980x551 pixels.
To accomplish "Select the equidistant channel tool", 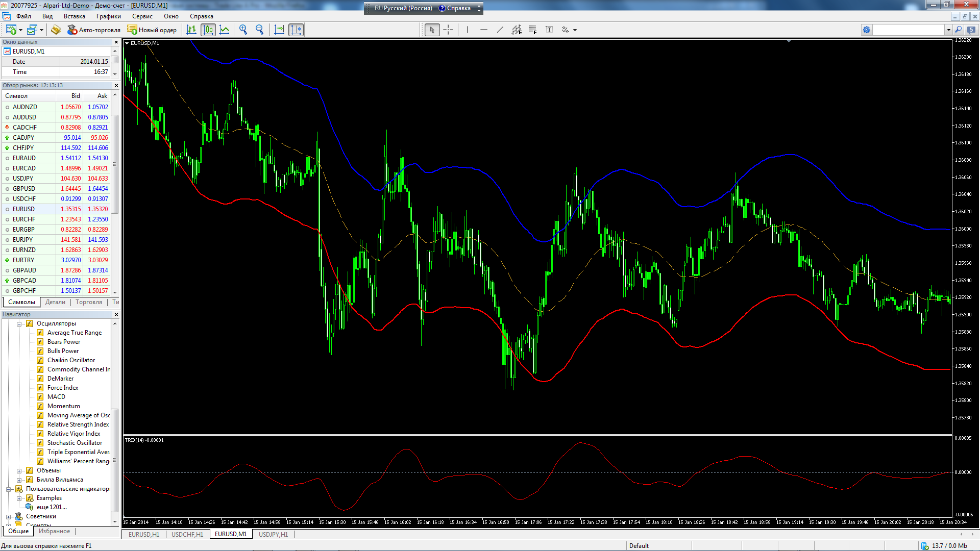I will [x=517, y=30].
